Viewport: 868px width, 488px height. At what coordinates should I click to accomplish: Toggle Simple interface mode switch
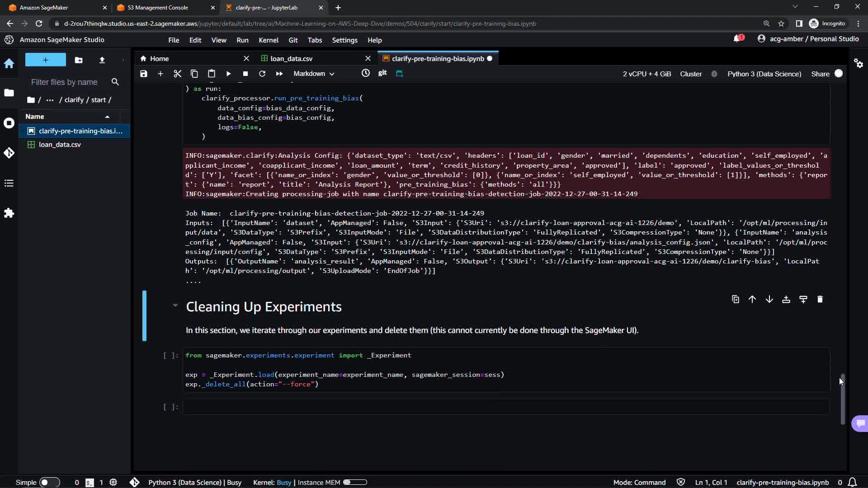(x=49, y=482)
